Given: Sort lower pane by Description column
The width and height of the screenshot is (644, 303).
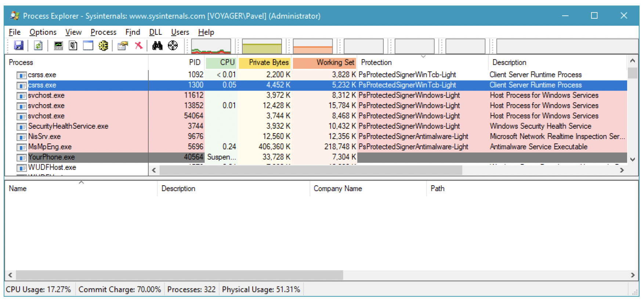Looking at the screenshot, I should point(234,189).
